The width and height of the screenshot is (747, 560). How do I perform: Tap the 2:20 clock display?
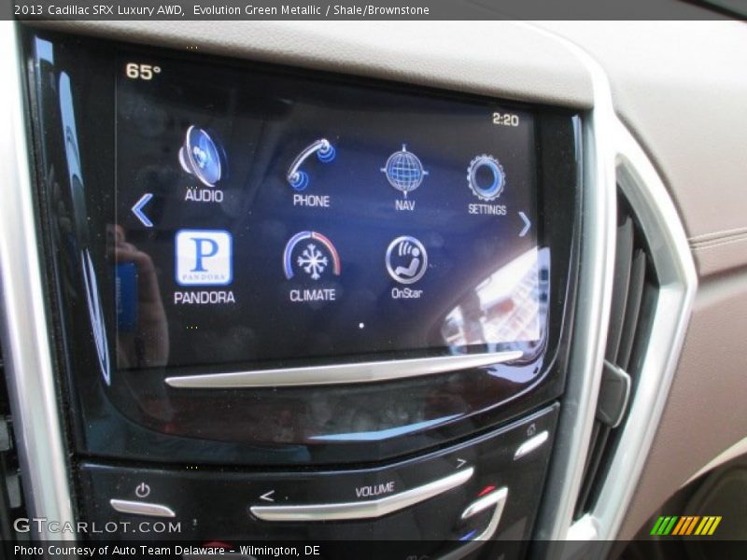505,119
